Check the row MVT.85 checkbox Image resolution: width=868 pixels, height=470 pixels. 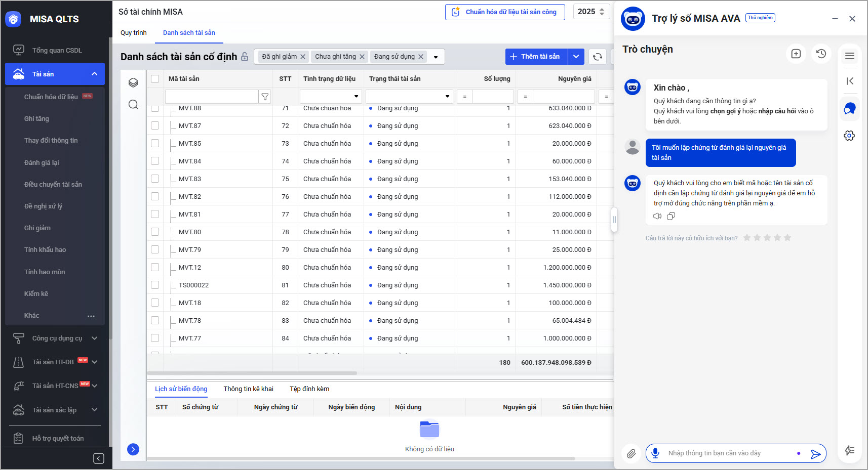click(x=155, y=143)
